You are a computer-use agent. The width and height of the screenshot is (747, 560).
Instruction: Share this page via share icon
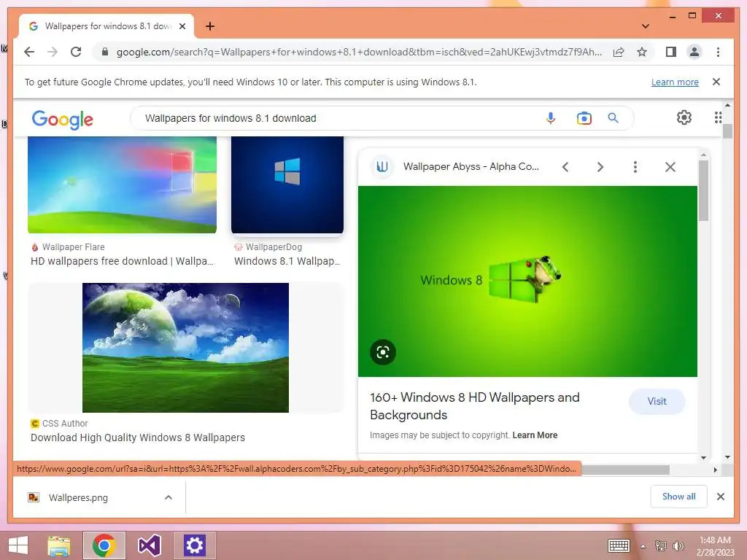point(619,52)
